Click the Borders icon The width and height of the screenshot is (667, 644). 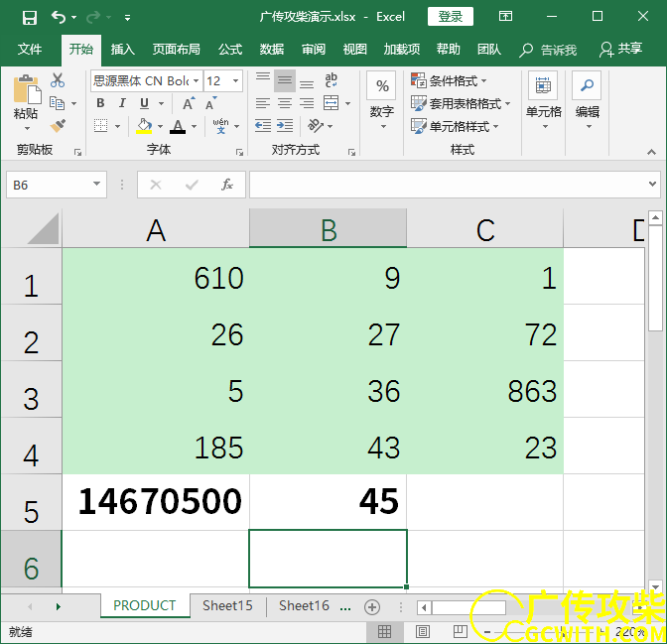(x=101, y=125)
